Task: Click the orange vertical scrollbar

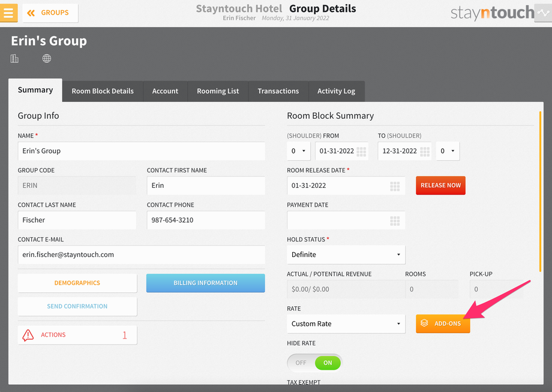Action: click(x=540, y=191)
